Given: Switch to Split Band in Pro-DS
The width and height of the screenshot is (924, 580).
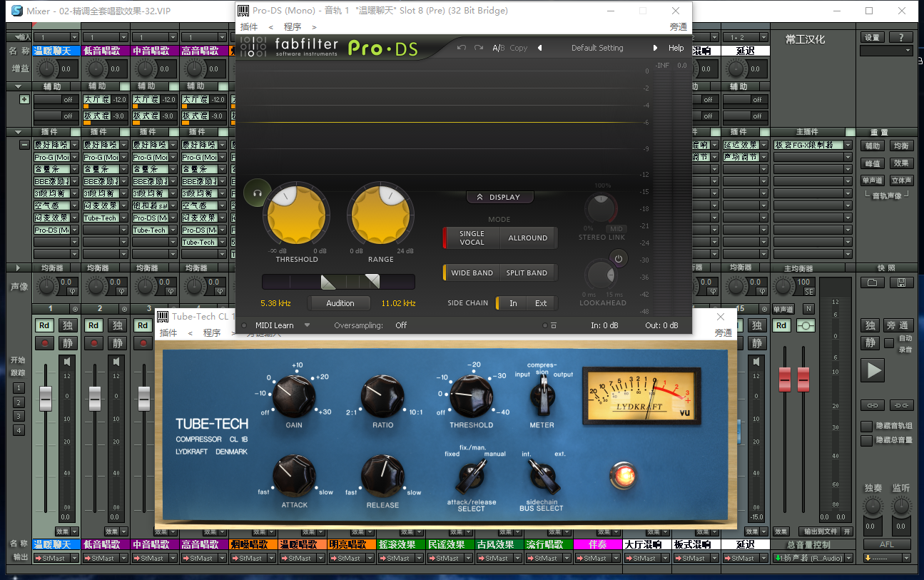Looking at the screenshot, I should coord(527,273).
